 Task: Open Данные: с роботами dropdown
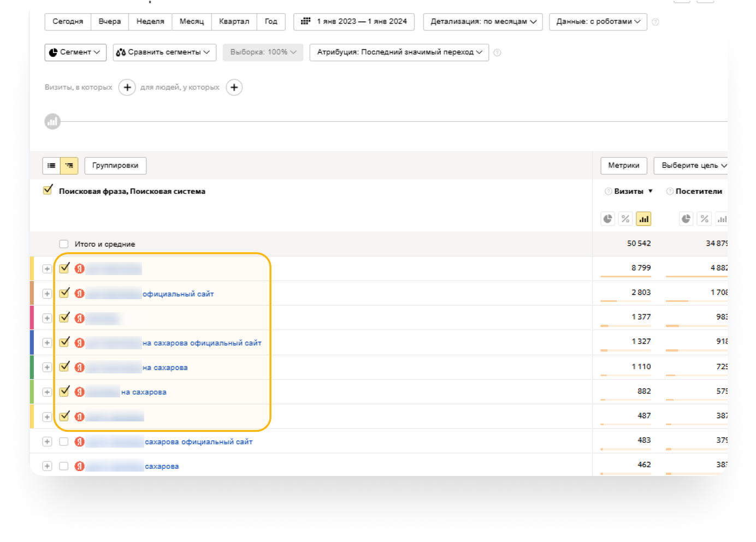(598, 22)
